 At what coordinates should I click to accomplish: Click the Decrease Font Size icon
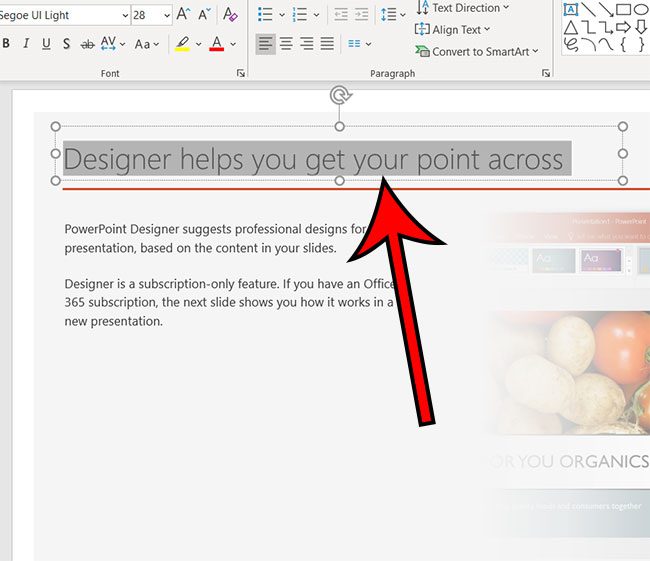(x=204, y=15)
